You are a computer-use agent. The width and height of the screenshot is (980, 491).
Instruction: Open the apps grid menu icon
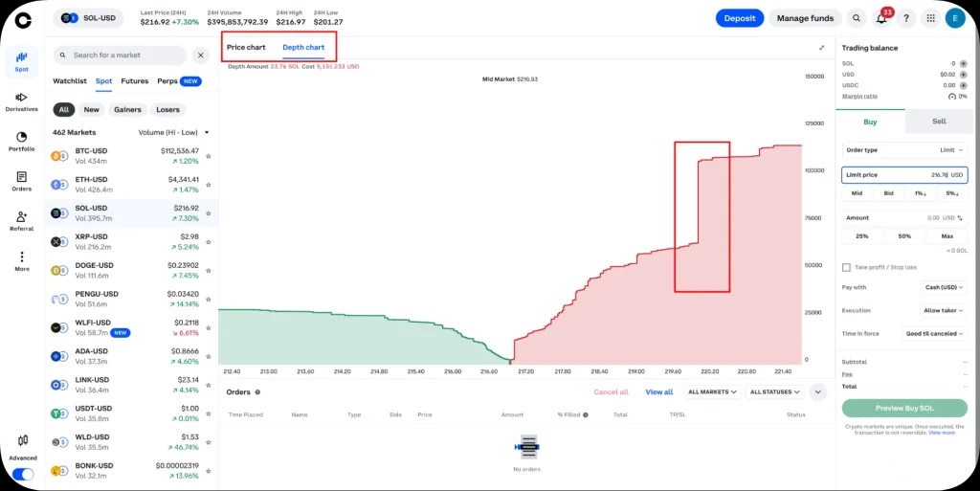point(930,18)
